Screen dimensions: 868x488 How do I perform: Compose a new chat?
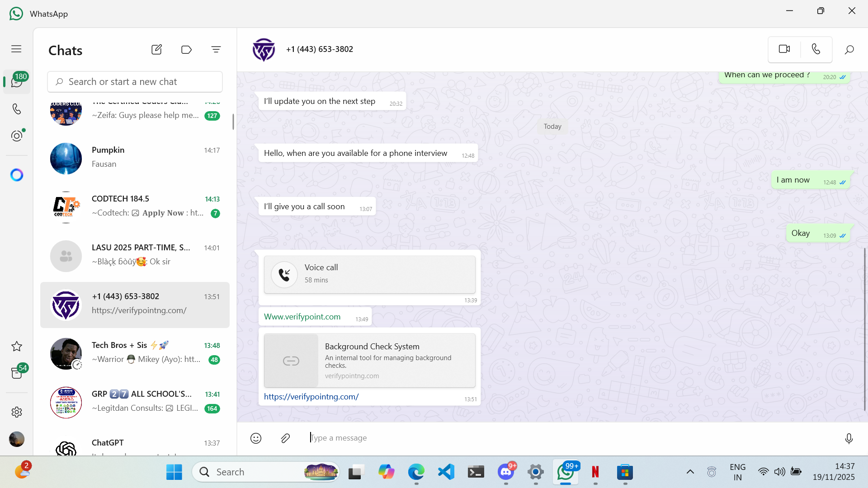[156, 49]
